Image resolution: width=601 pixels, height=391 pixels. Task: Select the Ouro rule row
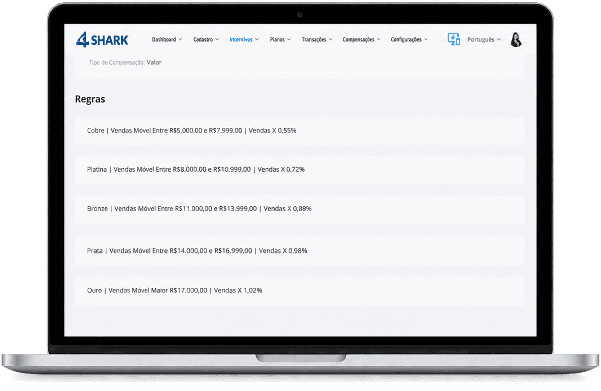pyautogui.click(x=300, y=291)
